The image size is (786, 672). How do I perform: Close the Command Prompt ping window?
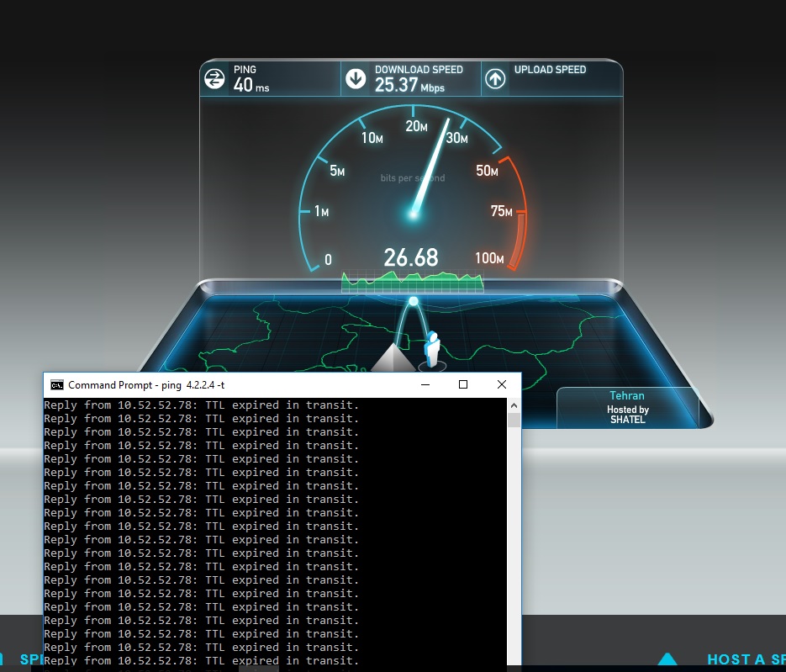point(502,385)
